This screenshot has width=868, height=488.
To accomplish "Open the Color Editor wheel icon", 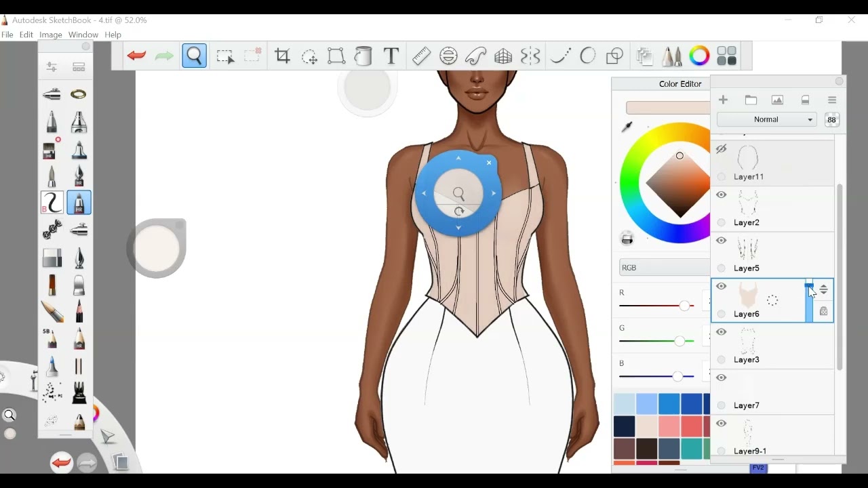I will pyautogui.click(x=700, y=56).
